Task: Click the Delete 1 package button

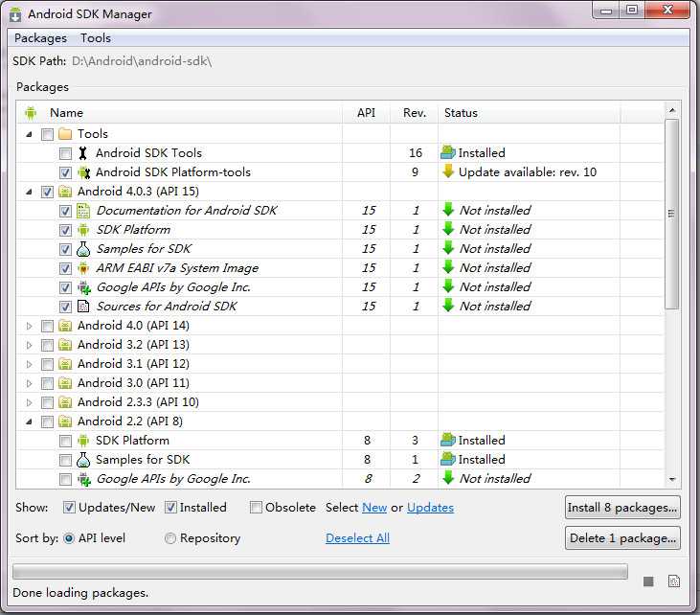Action: (x=622, y=538)
